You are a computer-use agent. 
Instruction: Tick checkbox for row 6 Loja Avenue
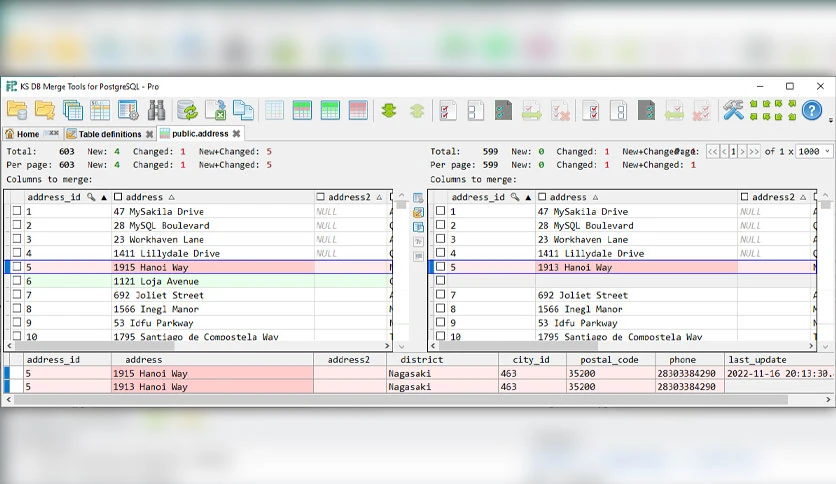tap(17, 280)
